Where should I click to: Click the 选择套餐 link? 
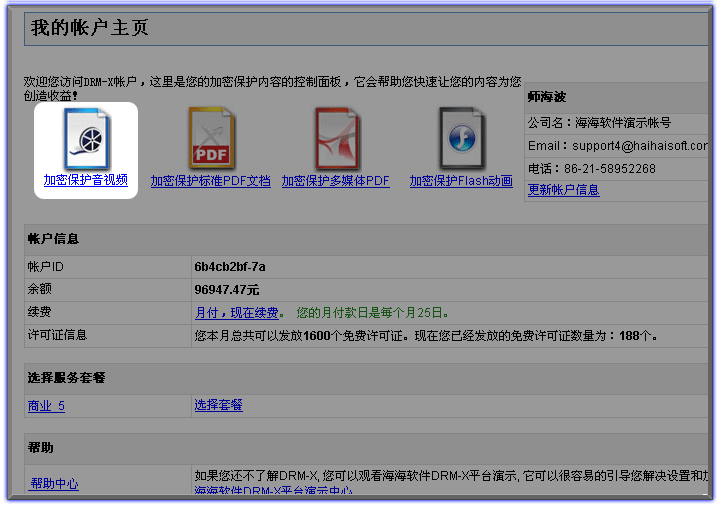(x=219, y=405)
